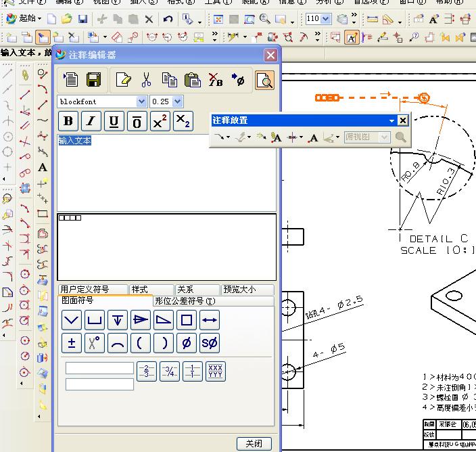Insert between arrow symbol
The width and height of the screenshot is (476, 452).
point(210,320)
